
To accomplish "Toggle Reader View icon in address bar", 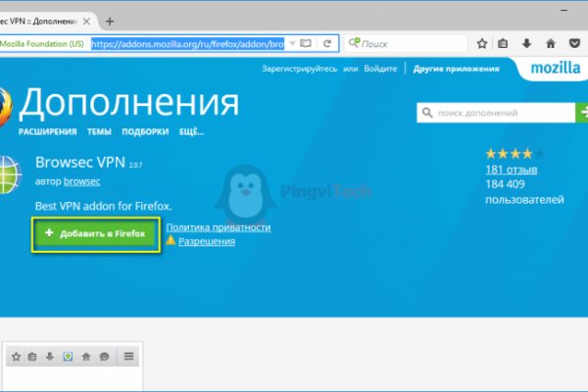I will pos(306,44).
